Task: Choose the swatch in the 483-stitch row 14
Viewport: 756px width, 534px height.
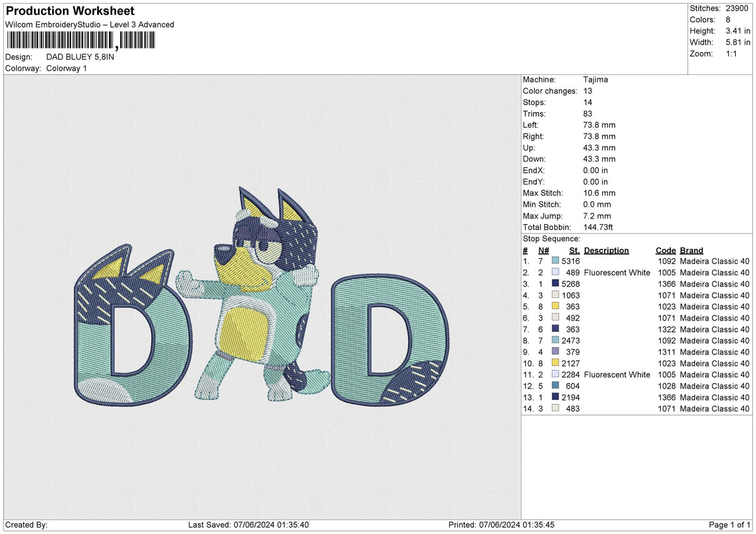Action: tap(555, 409)
